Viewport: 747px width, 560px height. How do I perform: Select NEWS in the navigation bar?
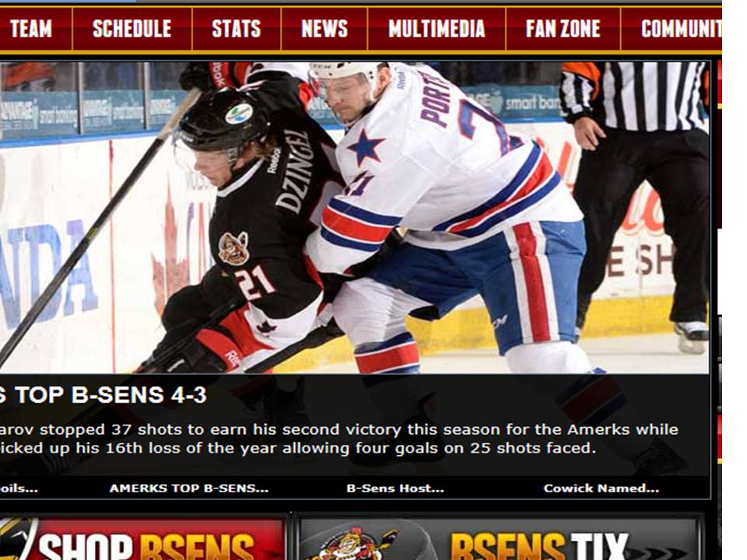coord(324,29)
